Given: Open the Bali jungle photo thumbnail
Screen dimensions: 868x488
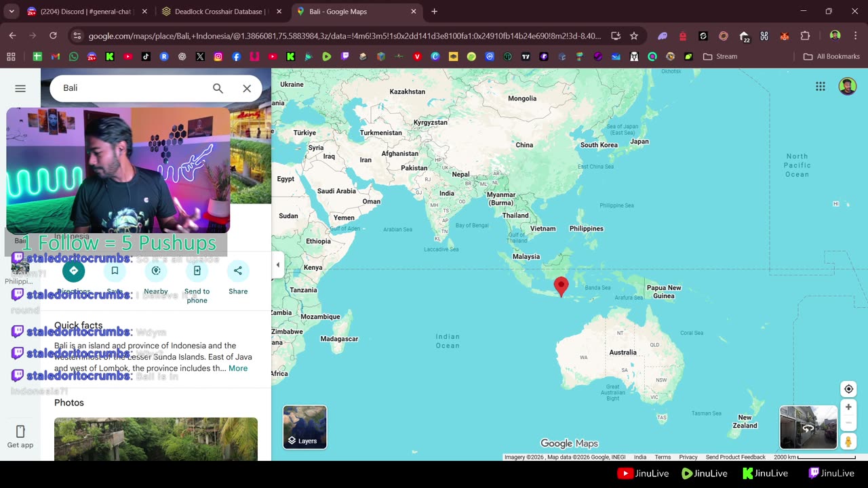Looking at the screenshot, I should coord(156,439).
